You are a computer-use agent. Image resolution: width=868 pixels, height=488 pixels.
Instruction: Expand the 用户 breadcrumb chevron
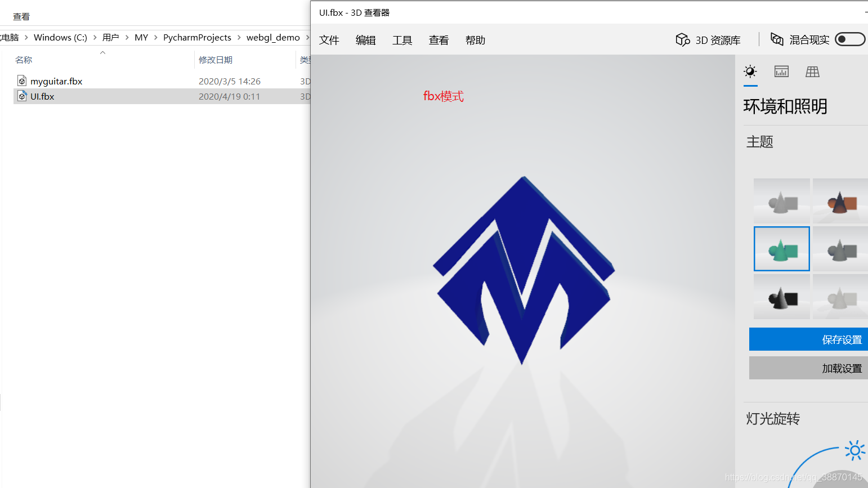(127, 38)
